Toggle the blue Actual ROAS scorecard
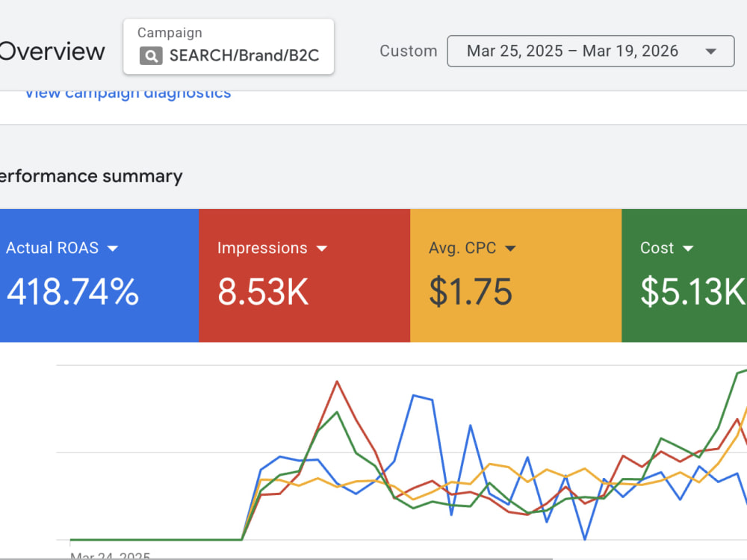This screenshot has width=747, height=560. 99,276
